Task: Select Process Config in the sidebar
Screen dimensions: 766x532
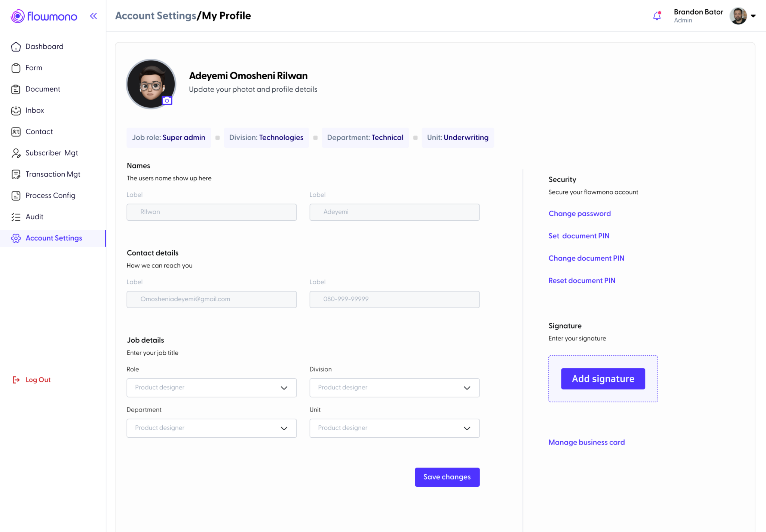Action: pyautogui.click(x=50, y=195)
